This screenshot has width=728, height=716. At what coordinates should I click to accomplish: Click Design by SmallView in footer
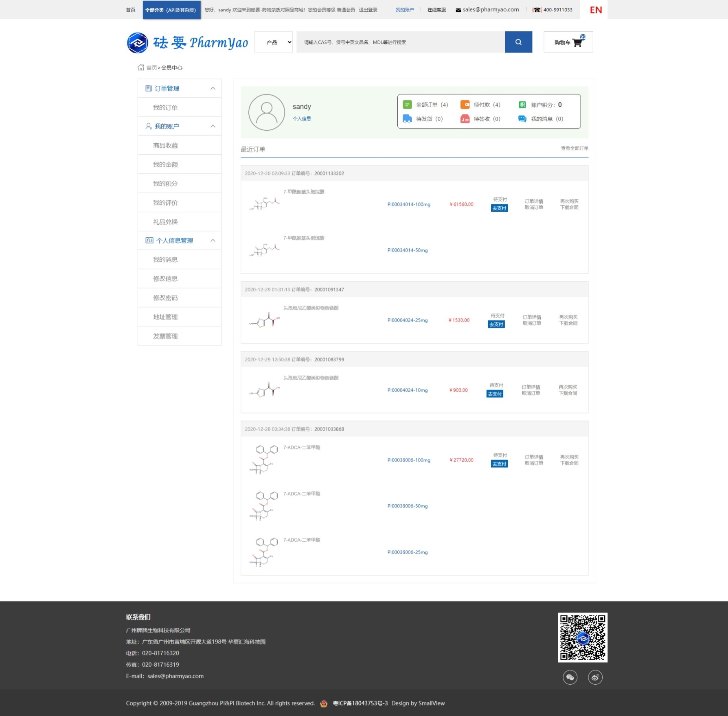tap(418, 703)
